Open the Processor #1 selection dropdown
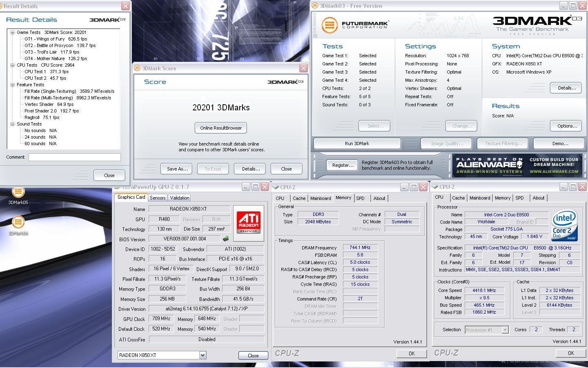This screenshot has width=588, height=368. 505,330
